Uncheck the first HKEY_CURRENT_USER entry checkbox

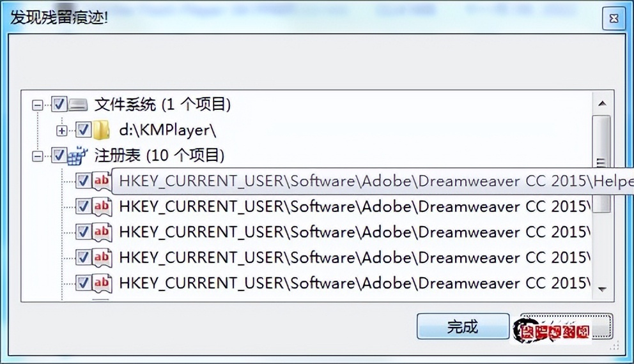pyautogui.click(x=83, y=181)
